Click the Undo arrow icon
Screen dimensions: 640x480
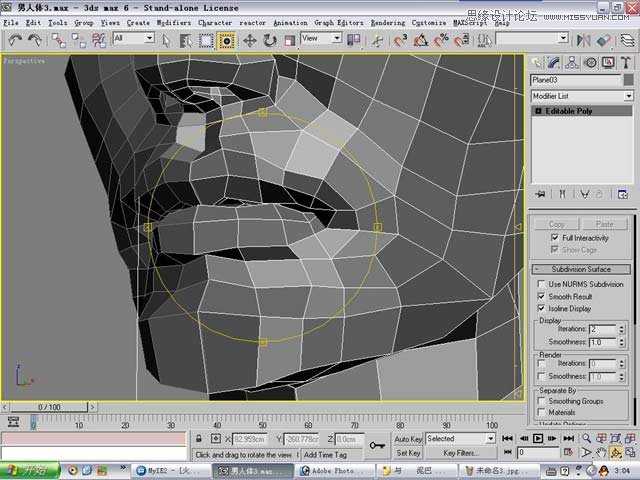[x=16, y=40]
